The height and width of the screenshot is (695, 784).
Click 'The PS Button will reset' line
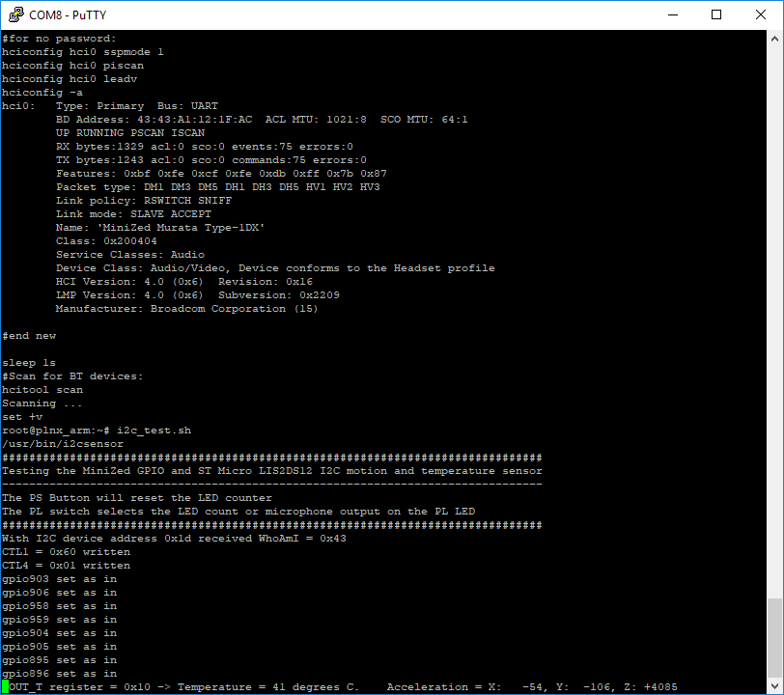tap(137, 497)
